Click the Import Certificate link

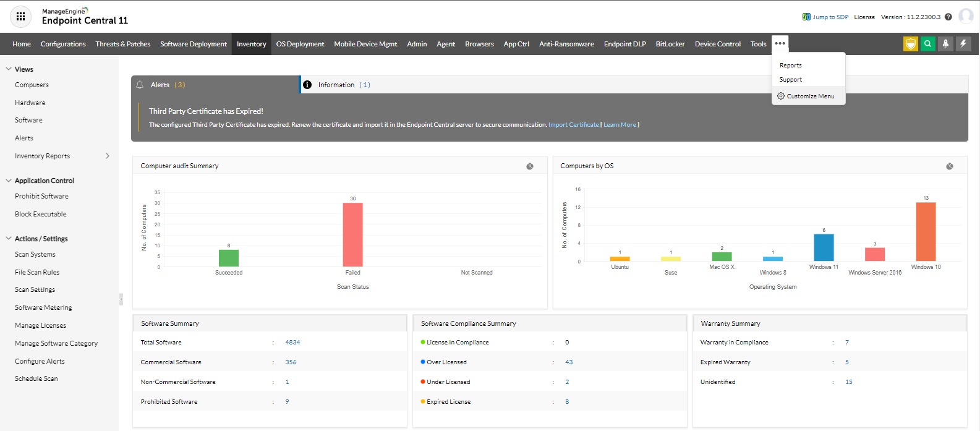(x=573, y=125)
